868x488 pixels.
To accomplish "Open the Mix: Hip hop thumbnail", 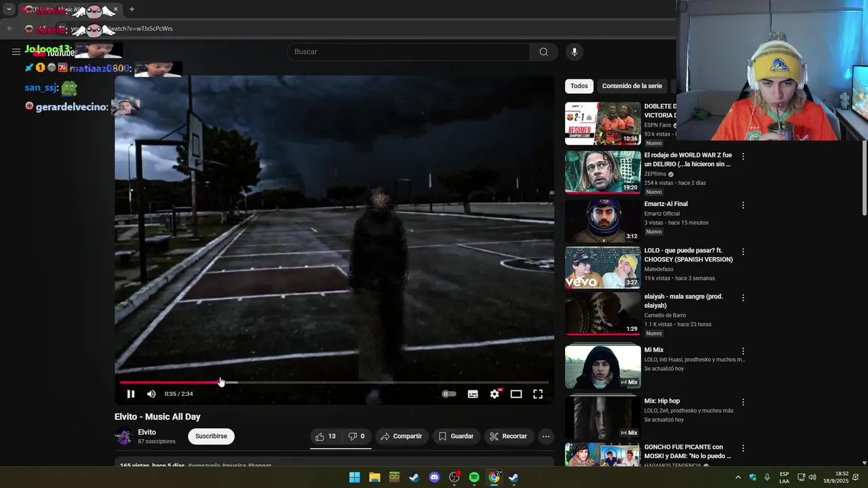I will 603,417.
